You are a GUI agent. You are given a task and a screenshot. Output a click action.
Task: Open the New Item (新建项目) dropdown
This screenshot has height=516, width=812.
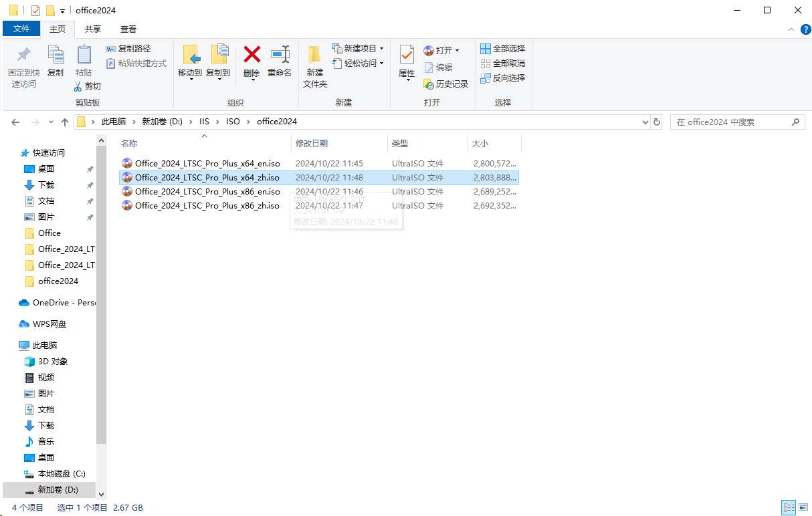(x=358, y=49)
